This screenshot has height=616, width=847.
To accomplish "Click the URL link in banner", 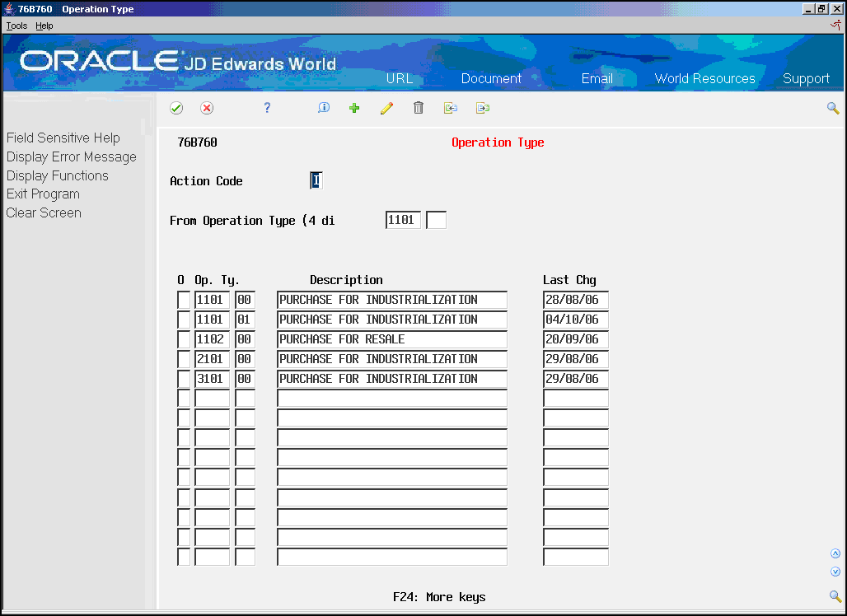I will (399, 78).
